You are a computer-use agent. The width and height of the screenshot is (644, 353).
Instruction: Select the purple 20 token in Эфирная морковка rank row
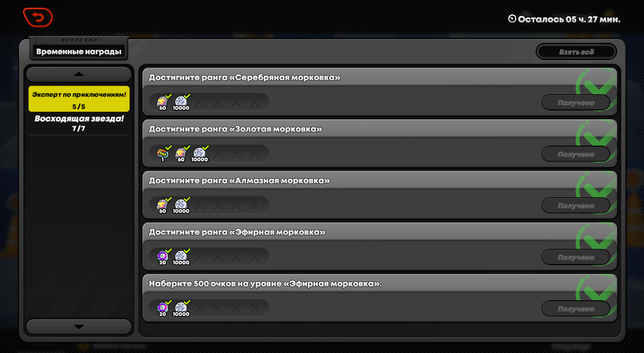163,257
